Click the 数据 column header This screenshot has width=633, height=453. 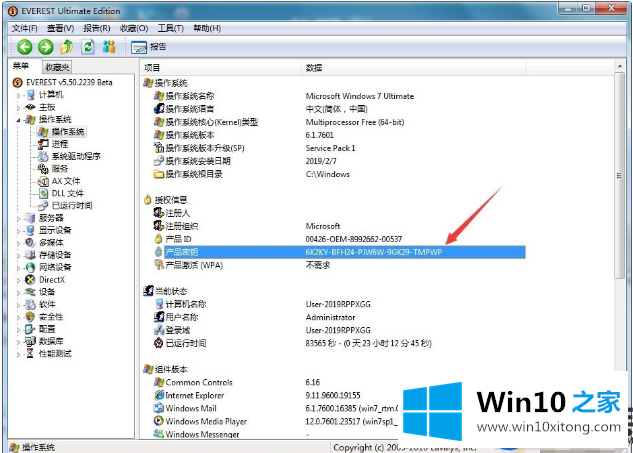tap(413, 68)
